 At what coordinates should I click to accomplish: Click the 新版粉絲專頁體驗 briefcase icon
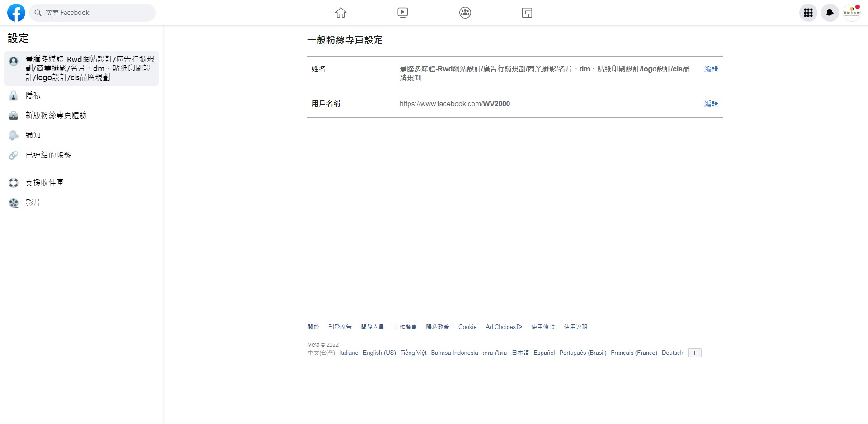(x=14, y=115)
